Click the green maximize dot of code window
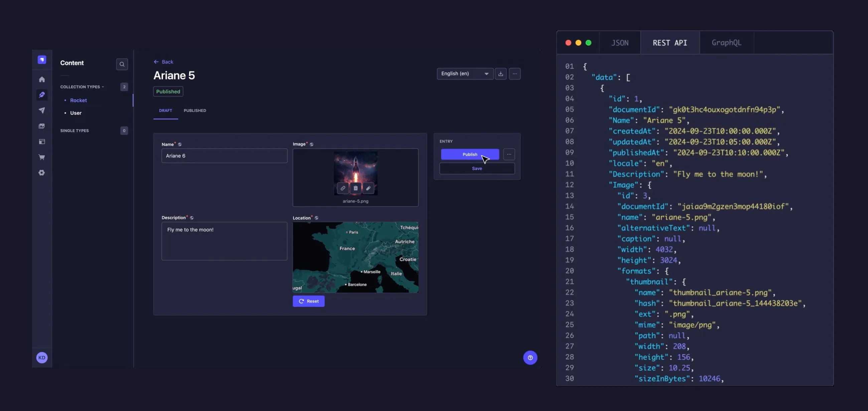Image resolution: width=868 pixels, height=411 pixels. (588, 43)
